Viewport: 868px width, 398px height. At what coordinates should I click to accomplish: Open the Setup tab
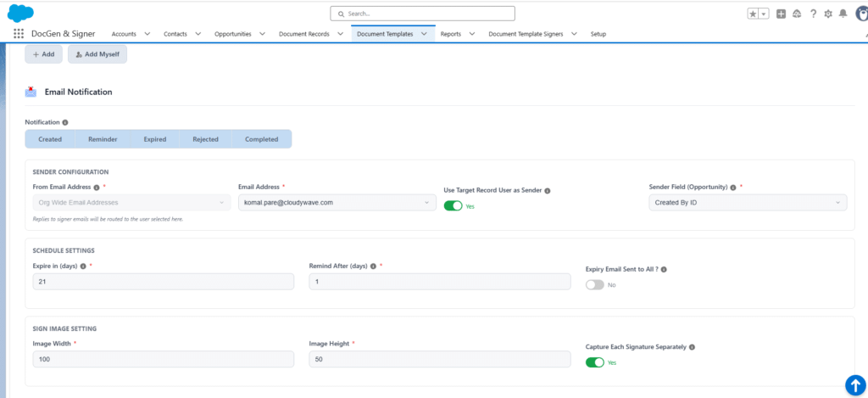[598, 34]
